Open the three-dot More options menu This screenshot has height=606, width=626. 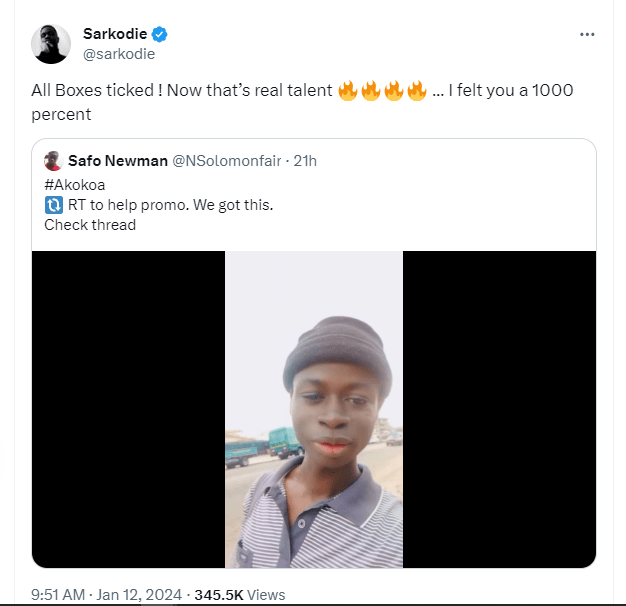tap(588, 34)
